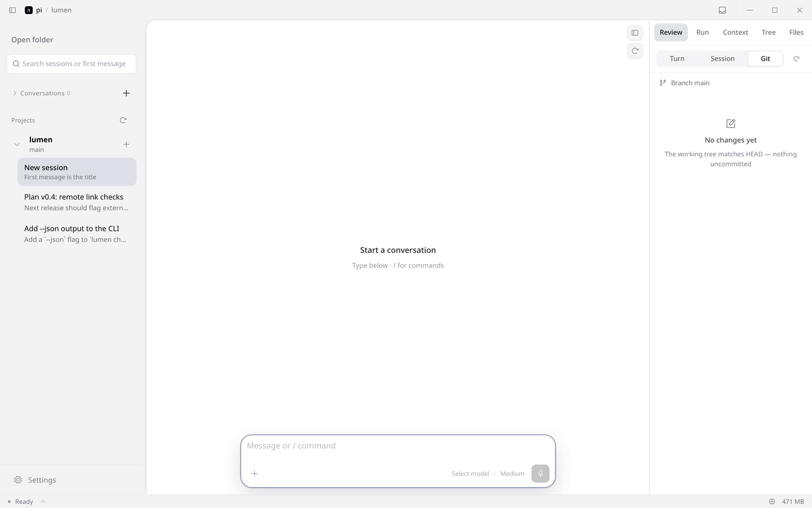Click the lumen breadcrumb in title bar
The height and width of the screenshot is (508, 812).
61,10
